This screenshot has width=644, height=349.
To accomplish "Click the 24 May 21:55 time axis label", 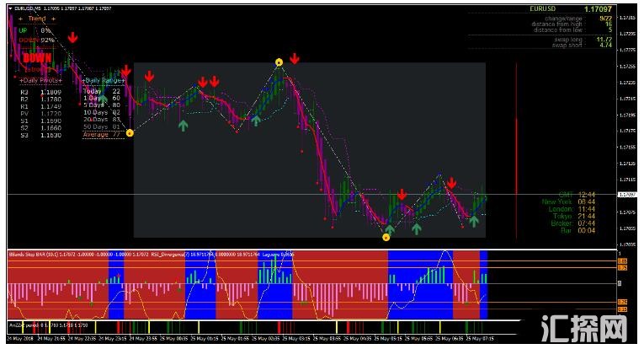I will point(51,339).
